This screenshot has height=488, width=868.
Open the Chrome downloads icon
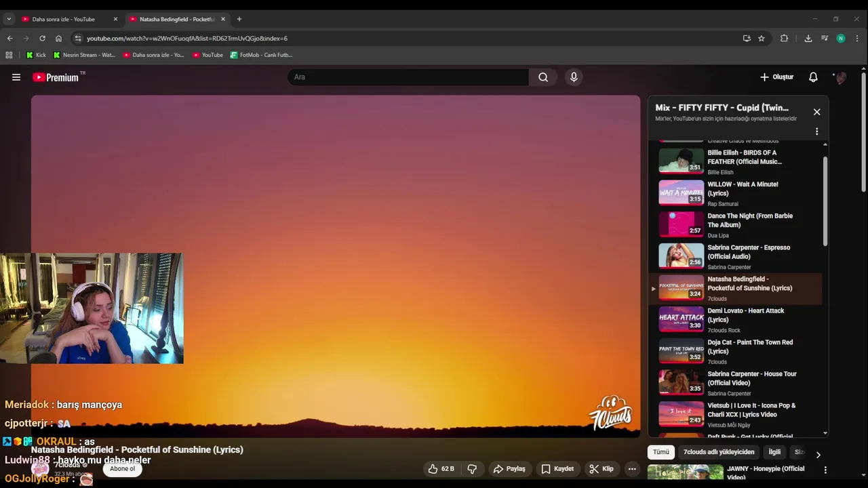[808, 39]
